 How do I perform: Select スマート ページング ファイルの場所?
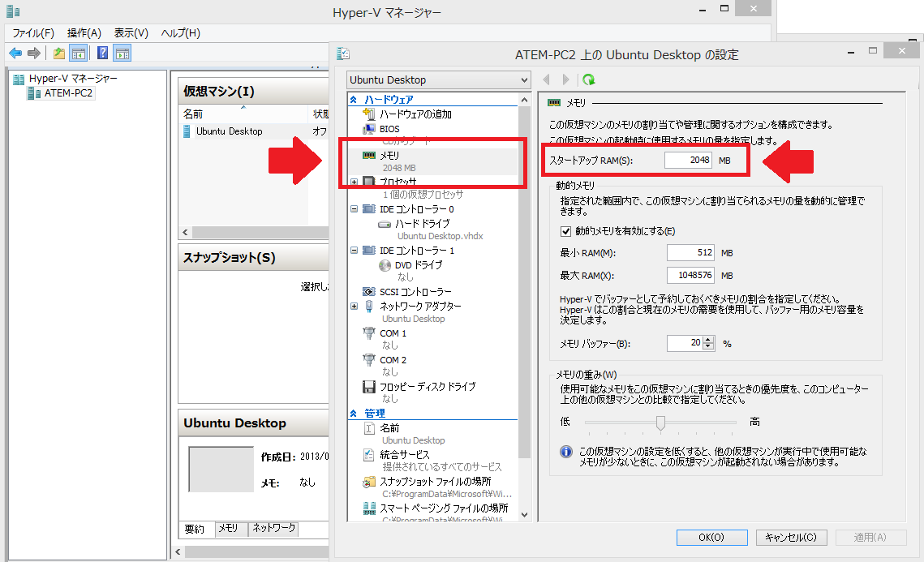(x=443, y=508)
